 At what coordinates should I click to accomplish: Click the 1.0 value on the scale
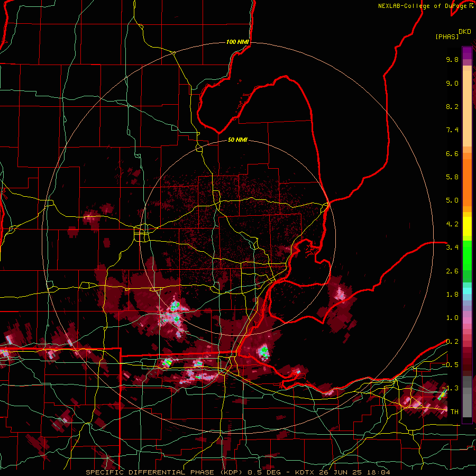[452, 318]
